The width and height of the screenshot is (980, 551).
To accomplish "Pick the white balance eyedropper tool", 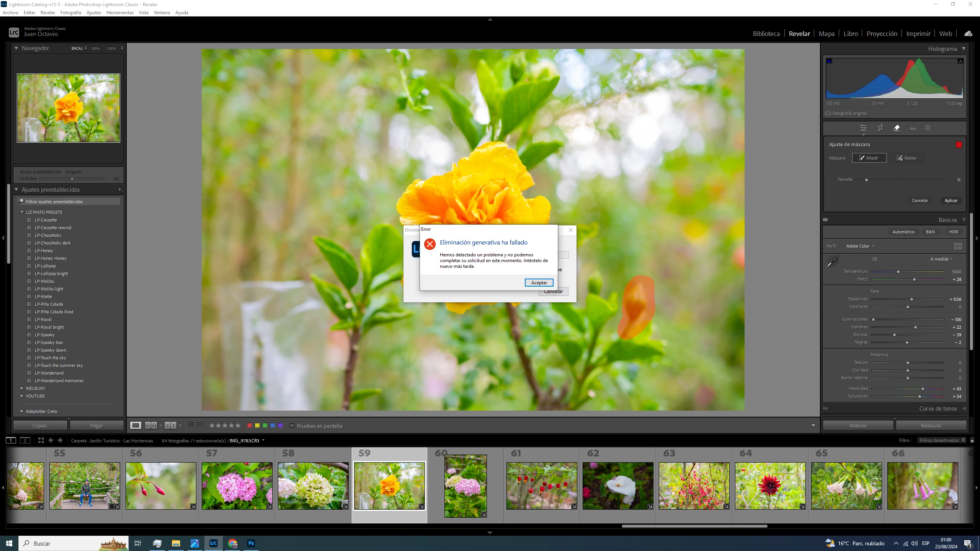I will 832,261.
